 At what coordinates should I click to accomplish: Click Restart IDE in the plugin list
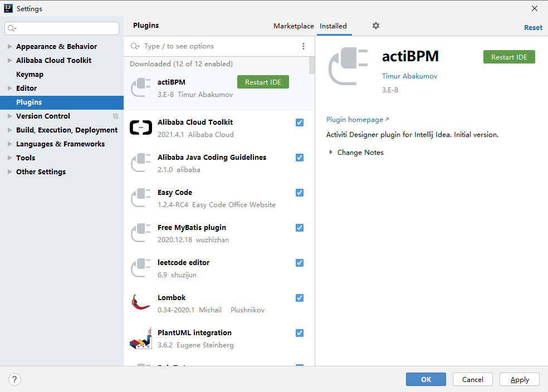click(263, 82)
